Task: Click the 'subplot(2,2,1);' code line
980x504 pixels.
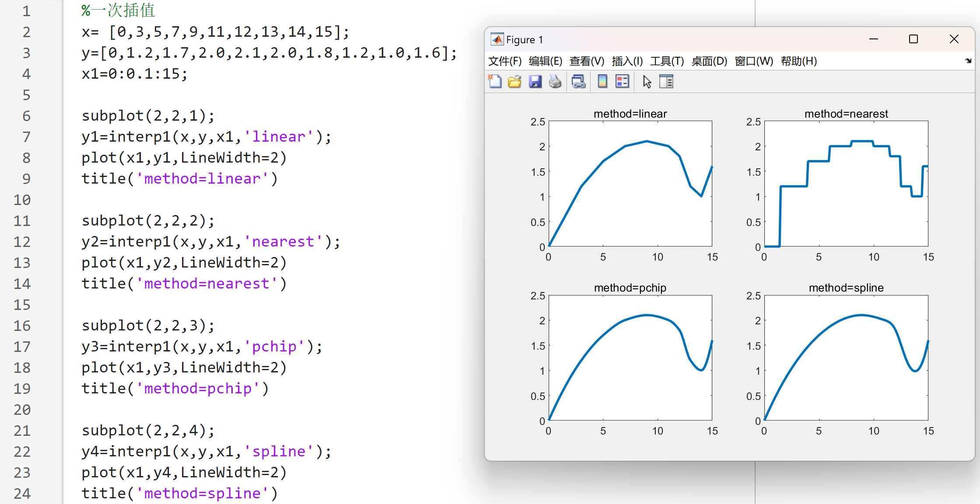Action: point(148,116)
